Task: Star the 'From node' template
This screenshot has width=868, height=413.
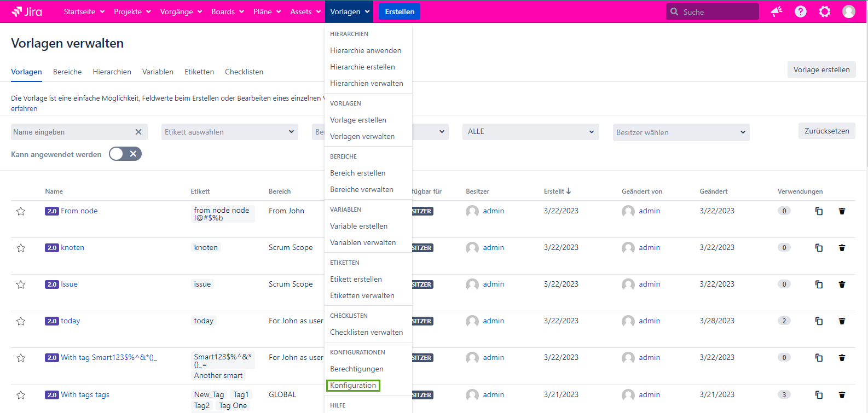Action: point(21,211)
